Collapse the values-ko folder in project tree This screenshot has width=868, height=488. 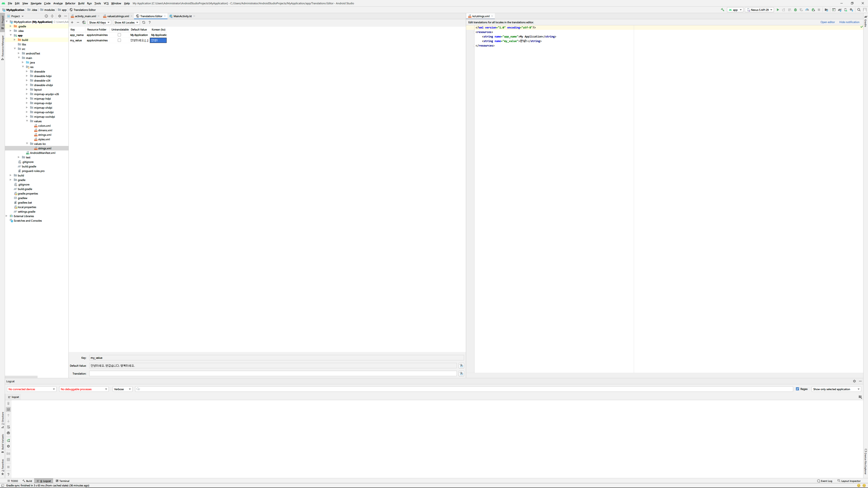[x=27, y=144]
